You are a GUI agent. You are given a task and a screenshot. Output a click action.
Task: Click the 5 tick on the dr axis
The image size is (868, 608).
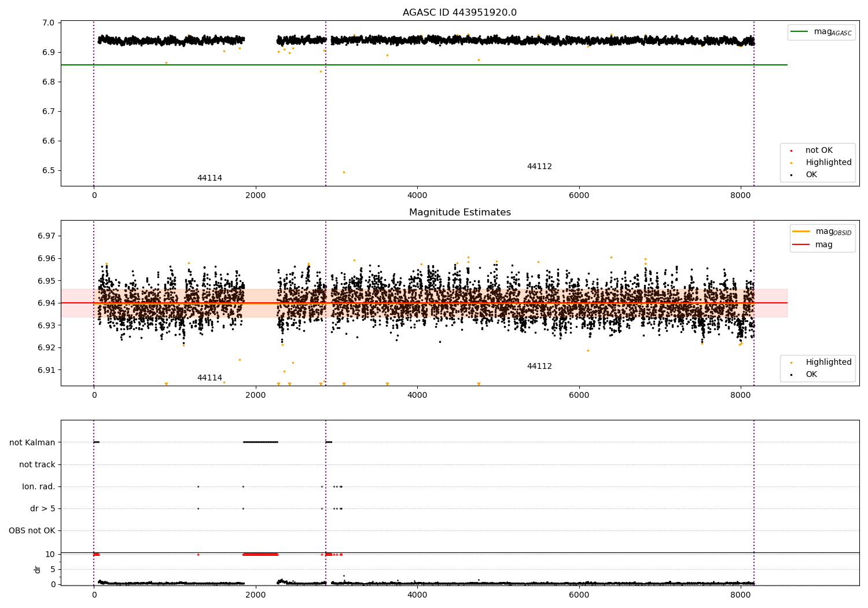tap(53, 570)
